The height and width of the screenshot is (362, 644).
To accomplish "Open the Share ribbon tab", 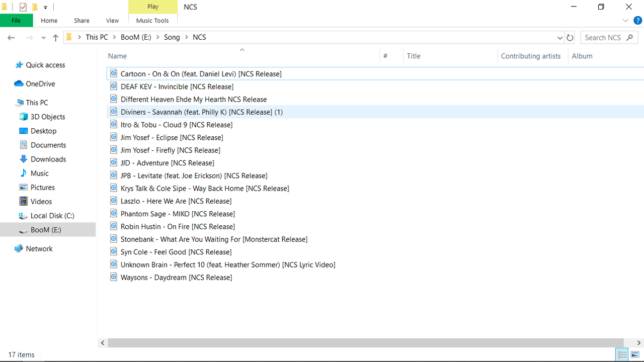I will [x=82, y=21].
